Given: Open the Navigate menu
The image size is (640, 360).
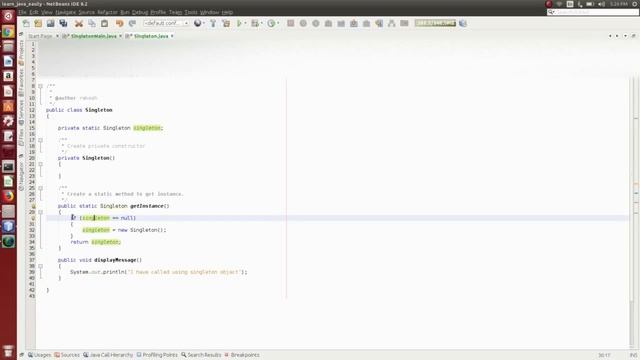Looking at the screenshot, I should coord(66,12).
